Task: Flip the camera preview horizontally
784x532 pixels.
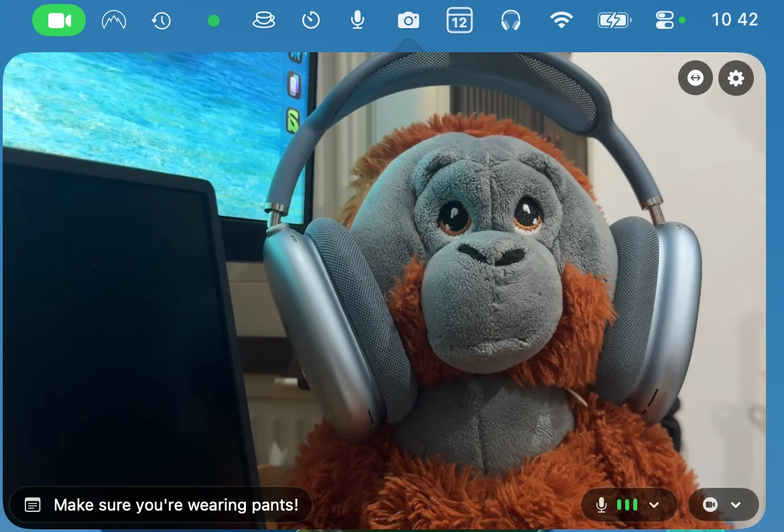Action: tap(696, 78)
